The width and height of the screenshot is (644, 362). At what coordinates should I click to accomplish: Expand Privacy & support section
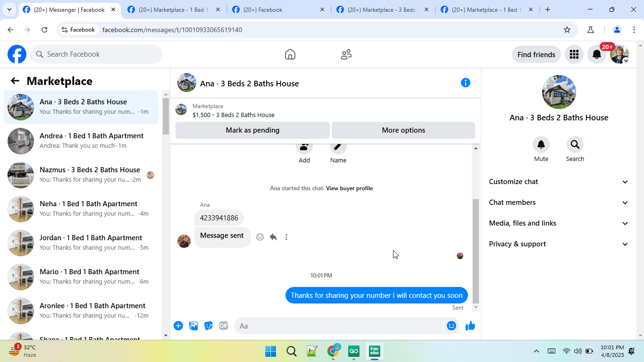click(x=559, y=244)
